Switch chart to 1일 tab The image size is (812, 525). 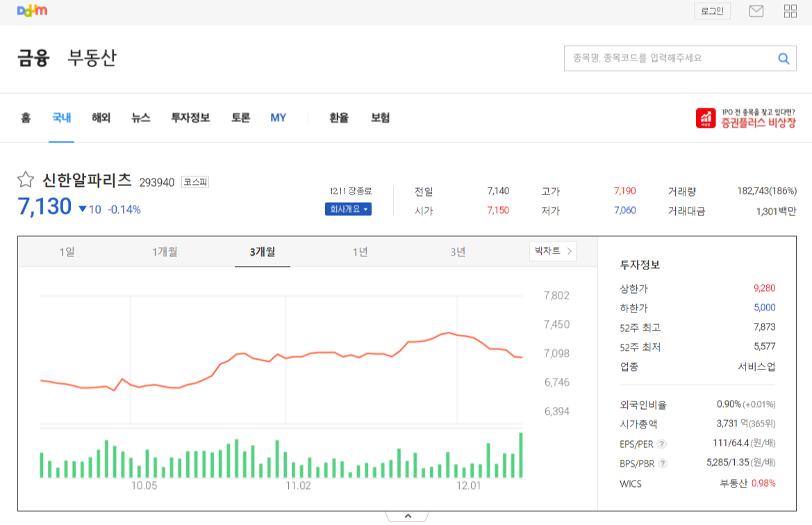click(67, 252)
